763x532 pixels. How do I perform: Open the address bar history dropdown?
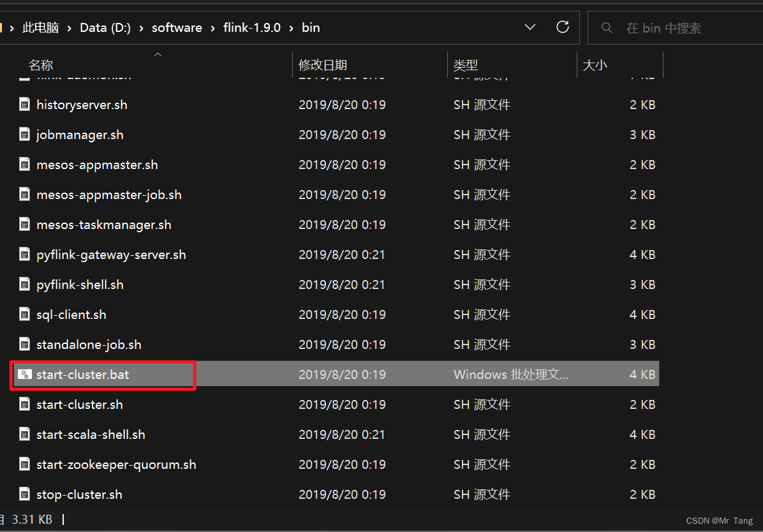[x=530, y=27]
